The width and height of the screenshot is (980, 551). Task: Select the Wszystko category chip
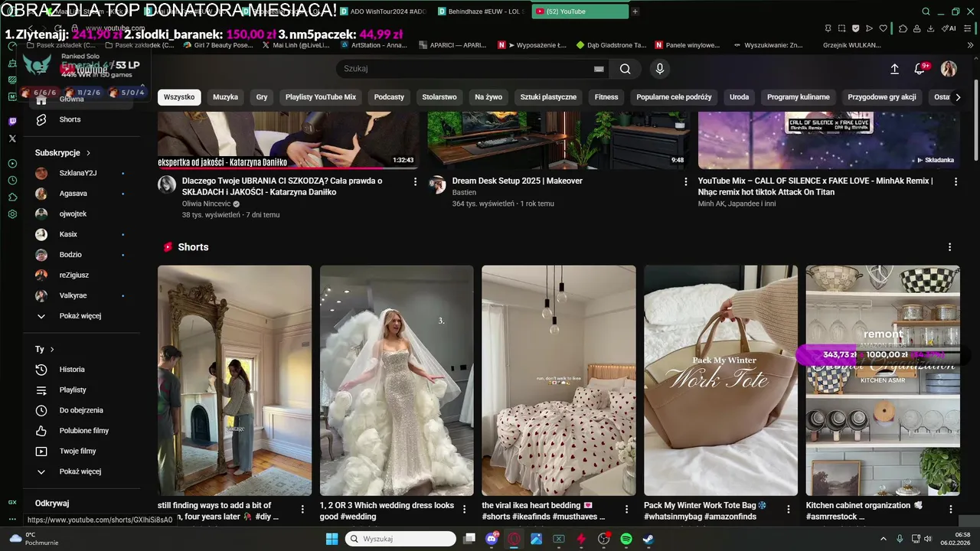pyautogui.click(x=179, y=97)
